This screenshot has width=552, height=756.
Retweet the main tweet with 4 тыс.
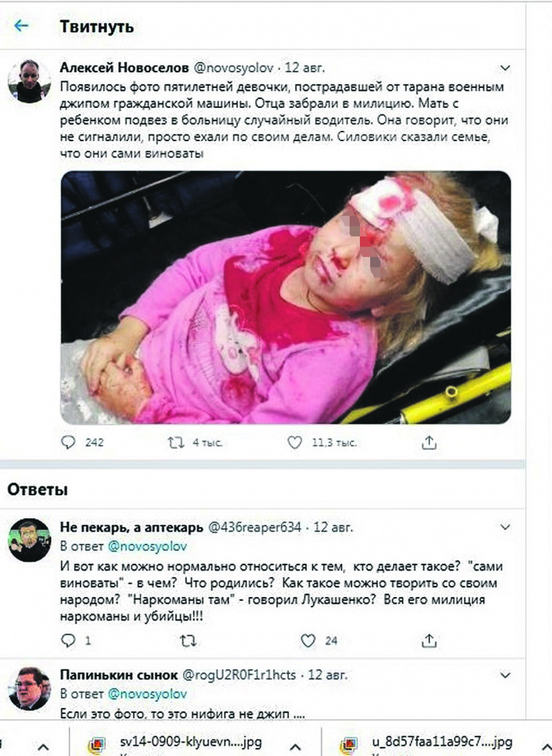click(176, 443)
